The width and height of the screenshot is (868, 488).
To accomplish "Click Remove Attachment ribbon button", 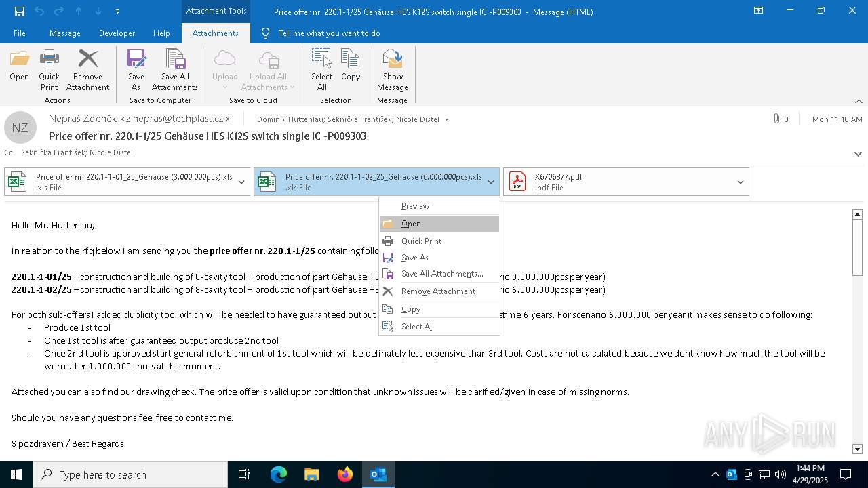I will click(87, 70).
